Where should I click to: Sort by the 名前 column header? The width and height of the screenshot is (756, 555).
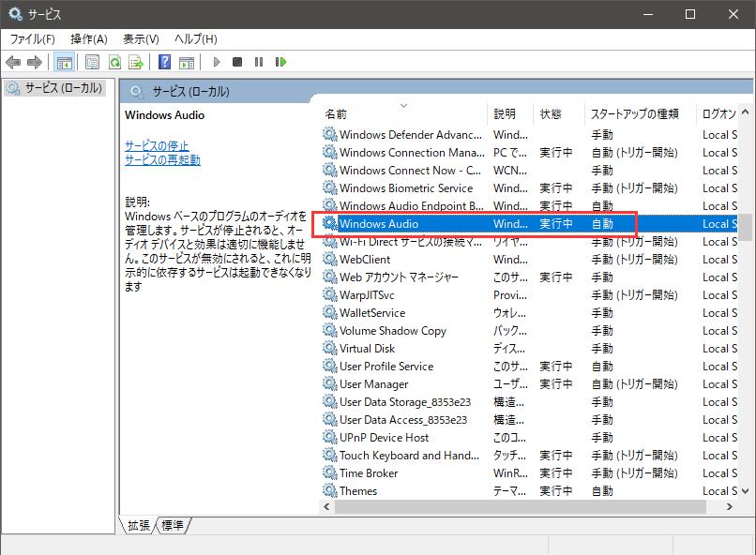403,113
